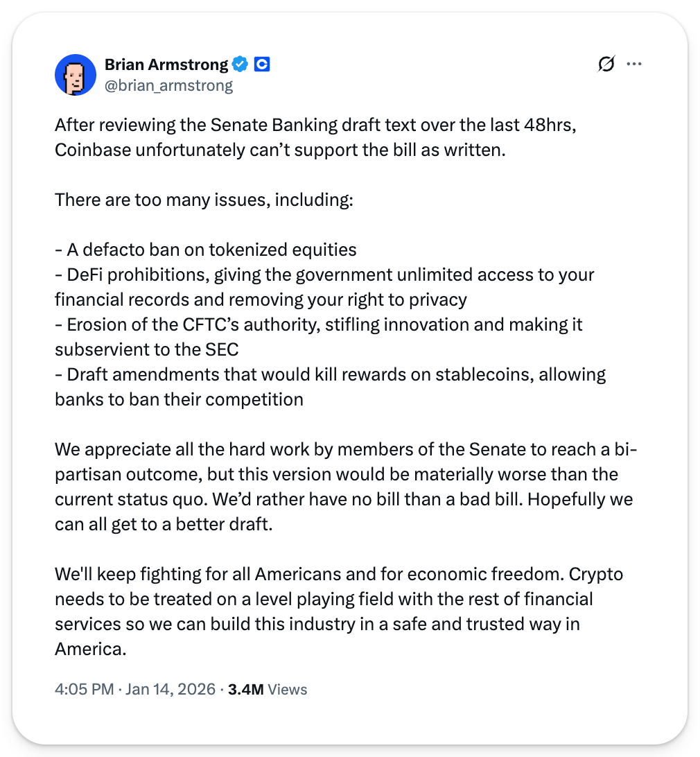700x757 pixels.
Task: Select the 'There are too many issues' line
Action: tap(204, 200)
